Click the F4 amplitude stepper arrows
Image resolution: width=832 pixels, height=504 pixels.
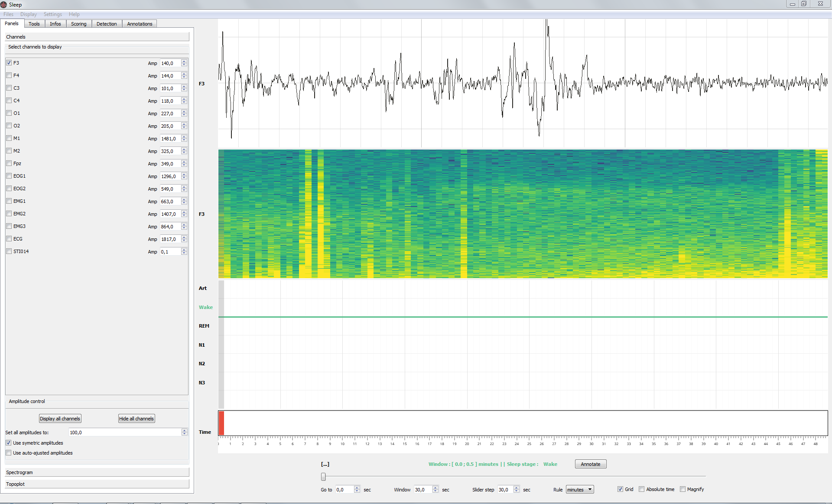tap(184, 76)
